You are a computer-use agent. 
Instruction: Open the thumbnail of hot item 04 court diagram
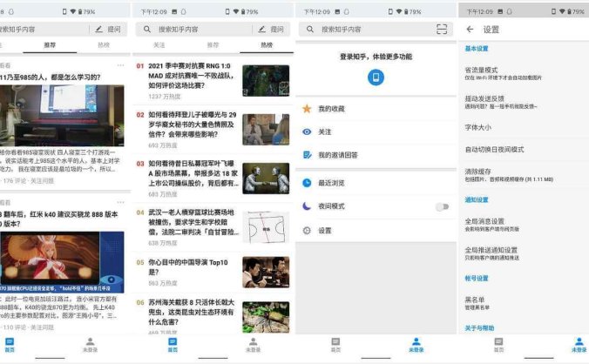[266, 227]
